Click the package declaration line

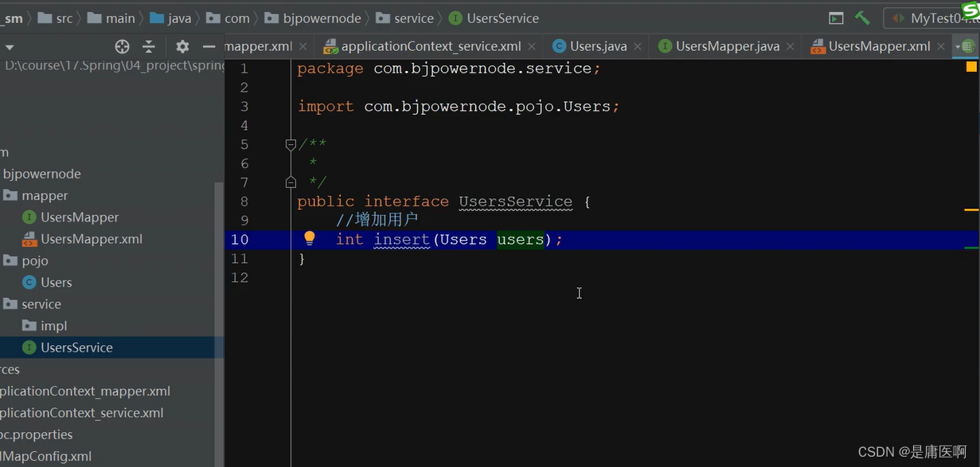(x=449, y=69)
